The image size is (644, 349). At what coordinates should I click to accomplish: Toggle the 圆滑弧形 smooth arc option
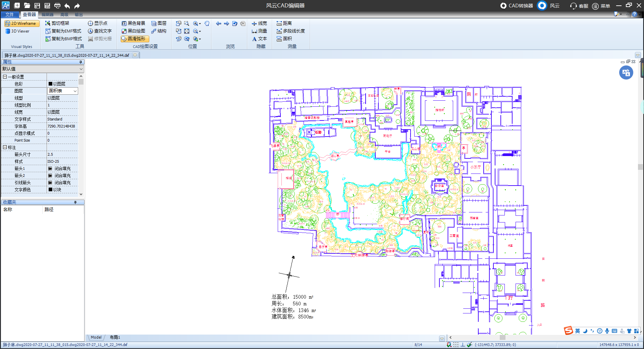[135, 39]
